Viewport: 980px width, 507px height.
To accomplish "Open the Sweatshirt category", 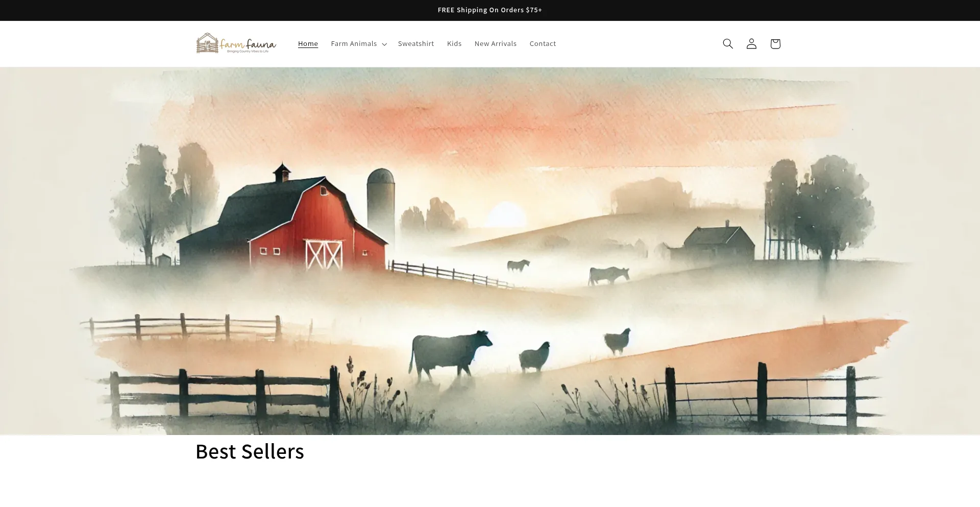I will tap(416, 44).
